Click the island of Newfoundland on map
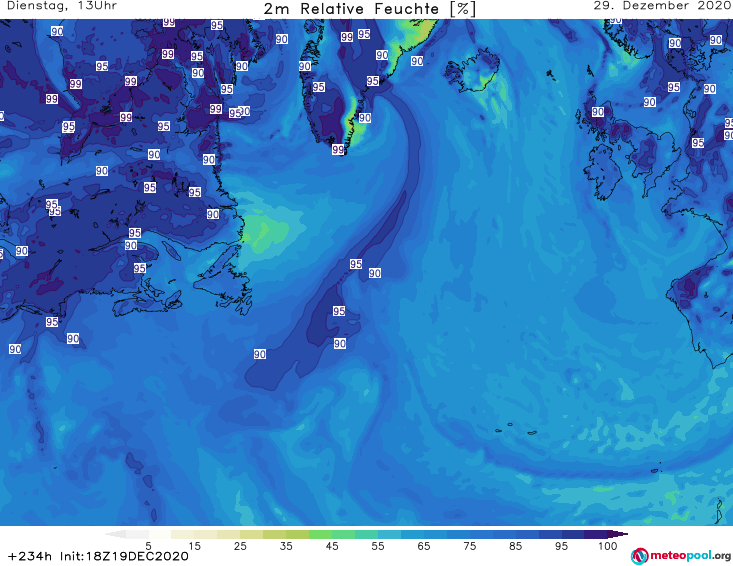Image resolution: width=733 pixels, height=566 pixels. 225,283
